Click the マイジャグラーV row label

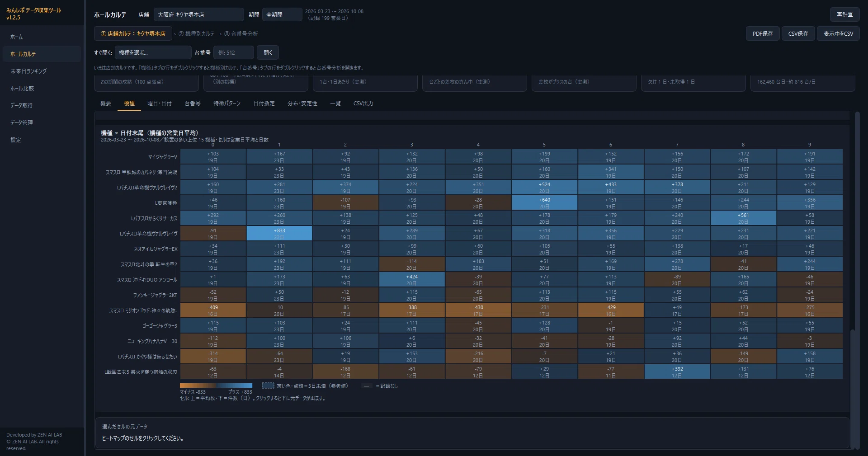[163, 157]
